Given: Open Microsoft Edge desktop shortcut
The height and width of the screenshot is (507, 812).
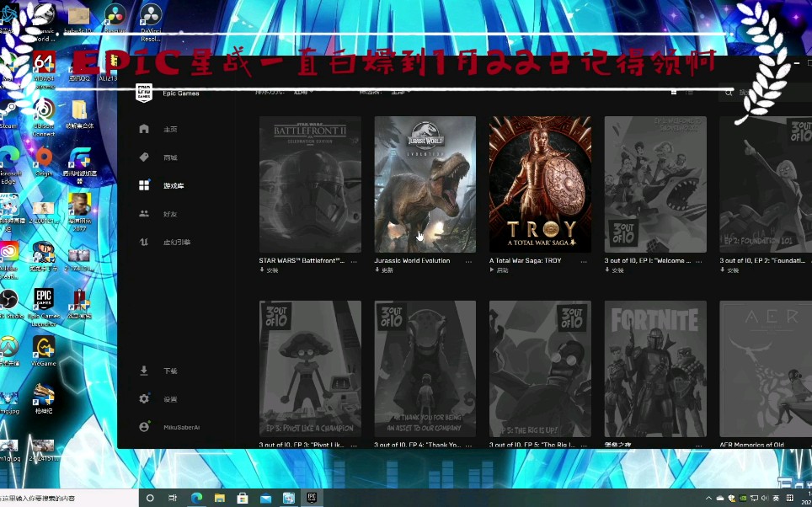Looking at the screenshot, I should click(8, 166).
